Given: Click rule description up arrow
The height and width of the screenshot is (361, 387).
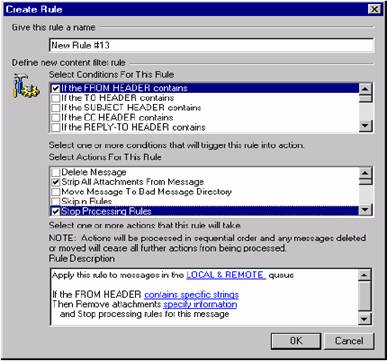Looking at the screenshot, I should 364,275.
